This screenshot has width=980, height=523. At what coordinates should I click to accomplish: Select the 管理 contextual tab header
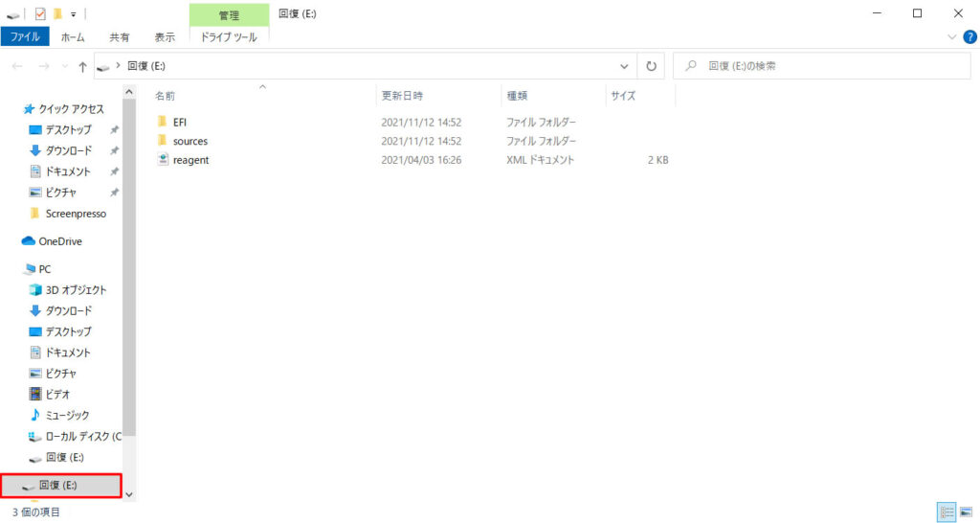tap(229, 15)
